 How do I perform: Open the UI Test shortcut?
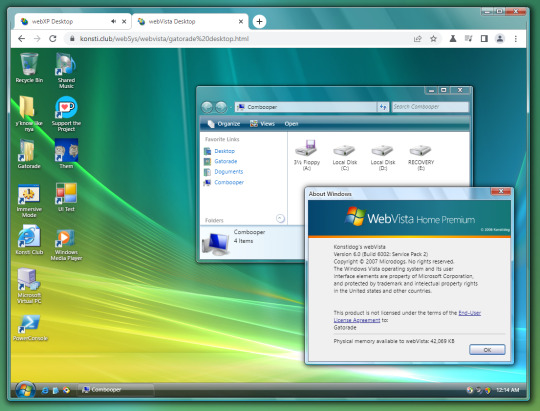(x=66, y=197)
